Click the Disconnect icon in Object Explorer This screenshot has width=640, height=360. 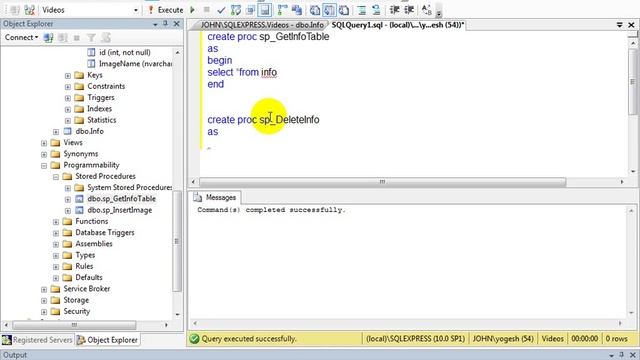[x=62, y=38]
